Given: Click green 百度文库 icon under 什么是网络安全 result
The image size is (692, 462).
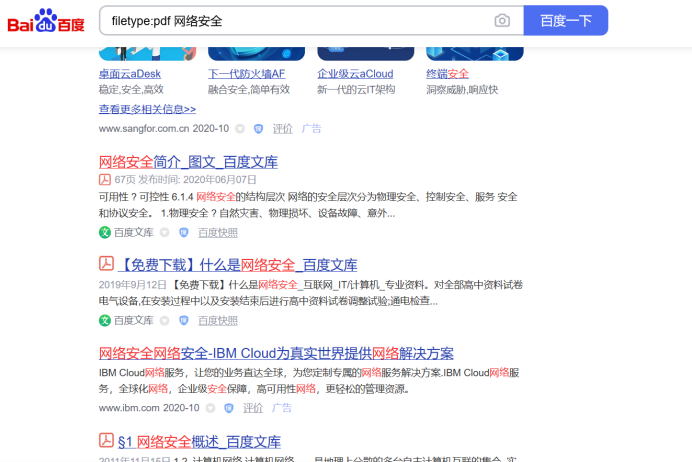Looking at the screenshot, I should (105, 320).
